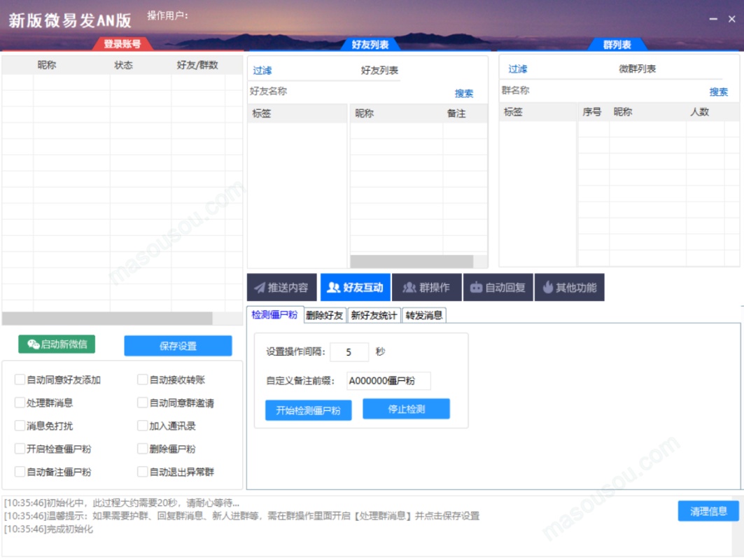The image size is (744, 560).
Task: Enable 自动同意群邀请 checkbox
Action: 142,402
